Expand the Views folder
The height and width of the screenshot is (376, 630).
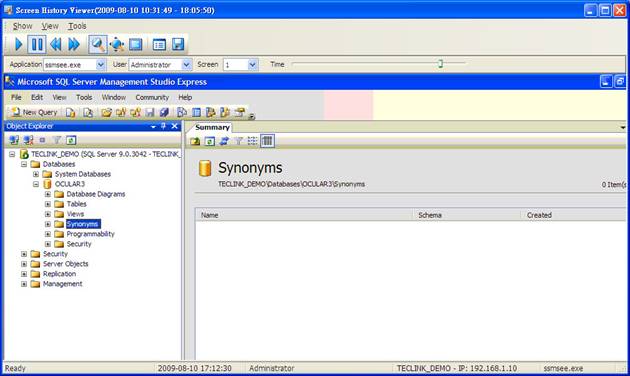click(x=48, y=214)
